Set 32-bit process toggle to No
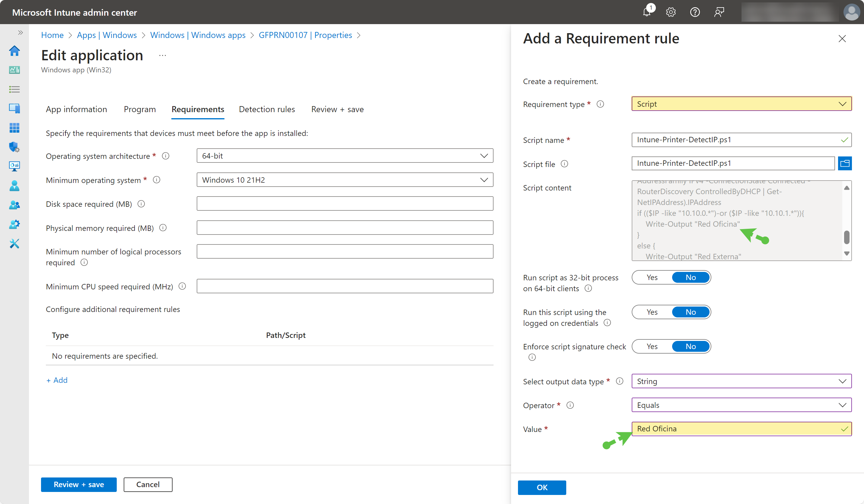Screen dimensions: 864x504 [691, 278]
